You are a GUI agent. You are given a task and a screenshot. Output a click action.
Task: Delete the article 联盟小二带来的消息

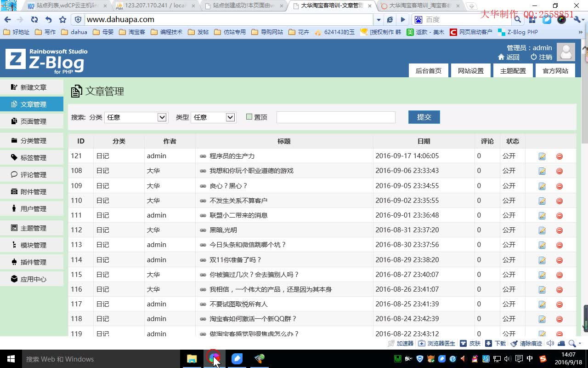[559, 216]
